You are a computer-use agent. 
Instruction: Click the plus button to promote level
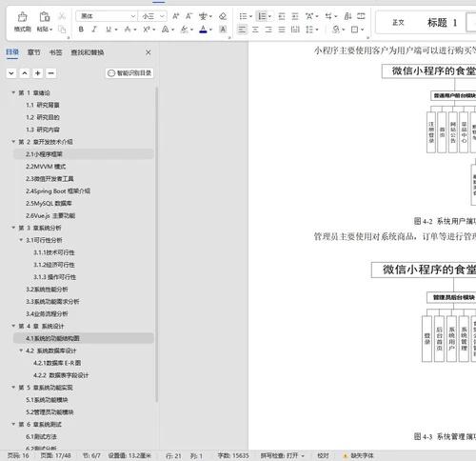click(38, 73)
